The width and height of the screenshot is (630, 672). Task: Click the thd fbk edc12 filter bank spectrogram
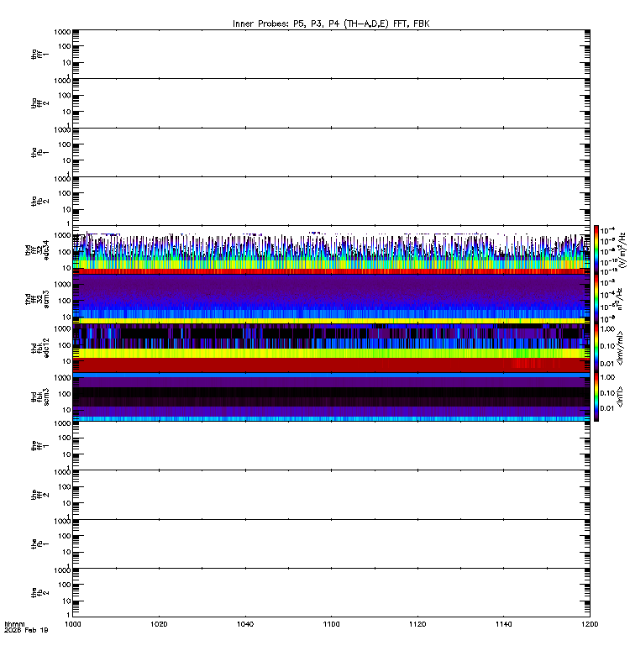(x=331, y=348)
